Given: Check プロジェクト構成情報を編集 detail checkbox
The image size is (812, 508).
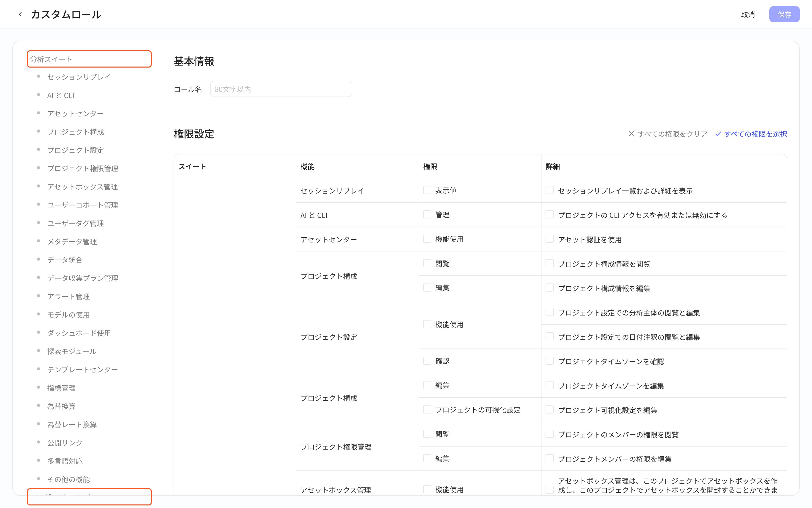Looking at the screenshot, I should (550, 288).
